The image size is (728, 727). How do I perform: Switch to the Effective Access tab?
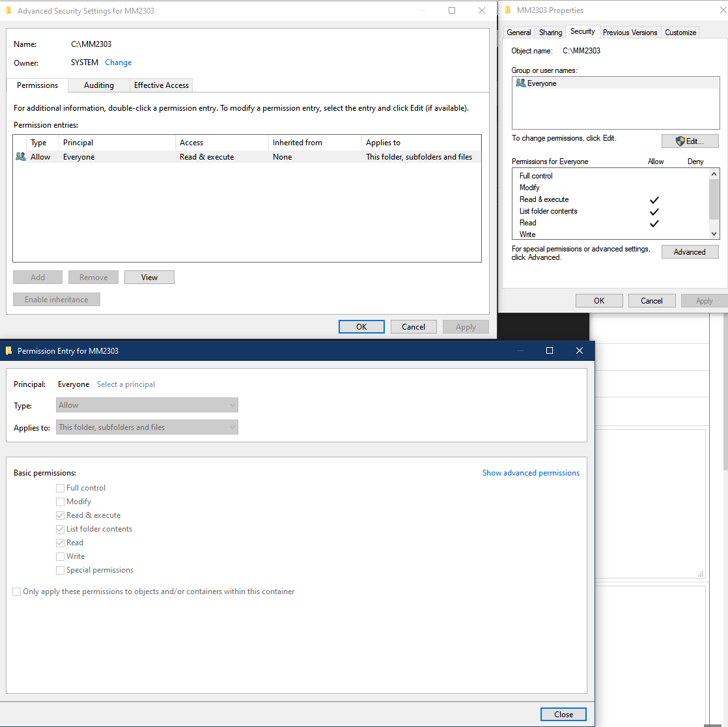161,85
